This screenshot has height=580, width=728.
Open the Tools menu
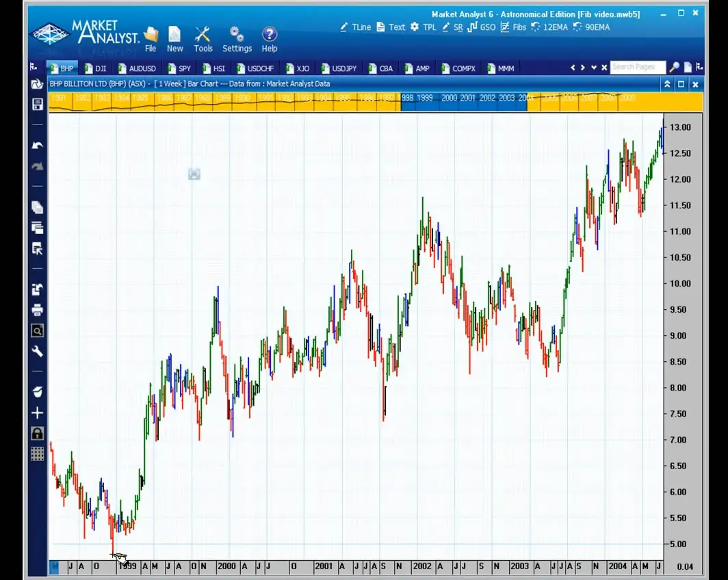click(x=203, y=40)
